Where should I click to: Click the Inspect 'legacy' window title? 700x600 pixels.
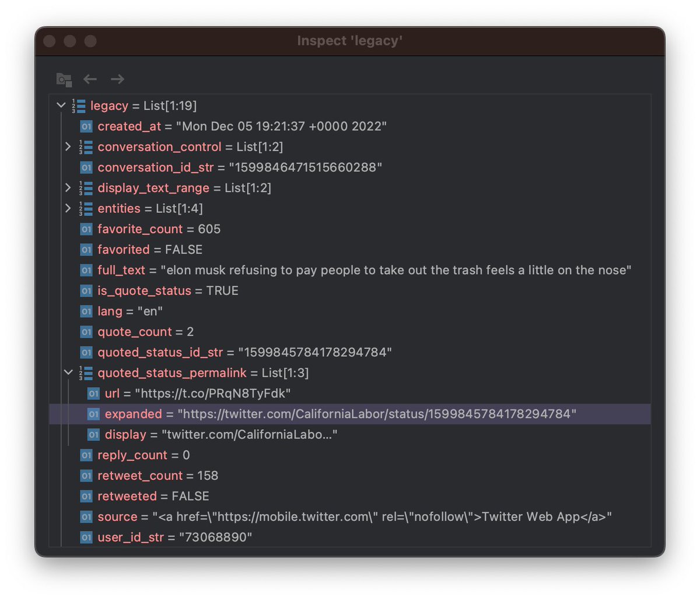(x=350, y=41)
